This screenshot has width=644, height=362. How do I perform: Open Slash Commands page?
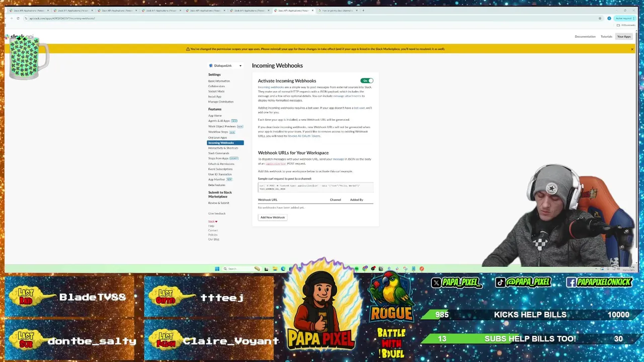click(x=218, y=153)
